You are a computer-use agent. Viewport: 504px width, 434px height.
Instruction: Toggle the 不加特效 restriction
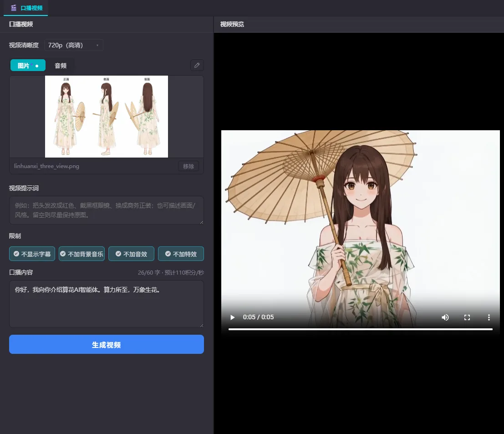point(181,254)
